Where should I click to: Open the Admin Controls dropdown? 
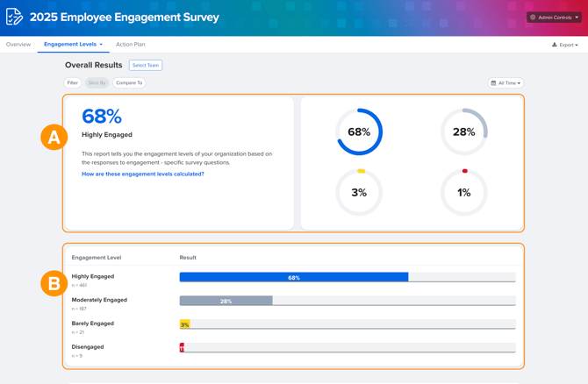point(554,18)
